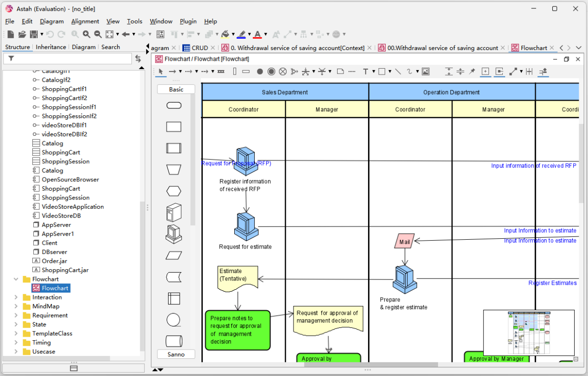Click the diagram overview minimap thumbnail
The height and width of the screenshot is (376, 588).
click(529, 332)
